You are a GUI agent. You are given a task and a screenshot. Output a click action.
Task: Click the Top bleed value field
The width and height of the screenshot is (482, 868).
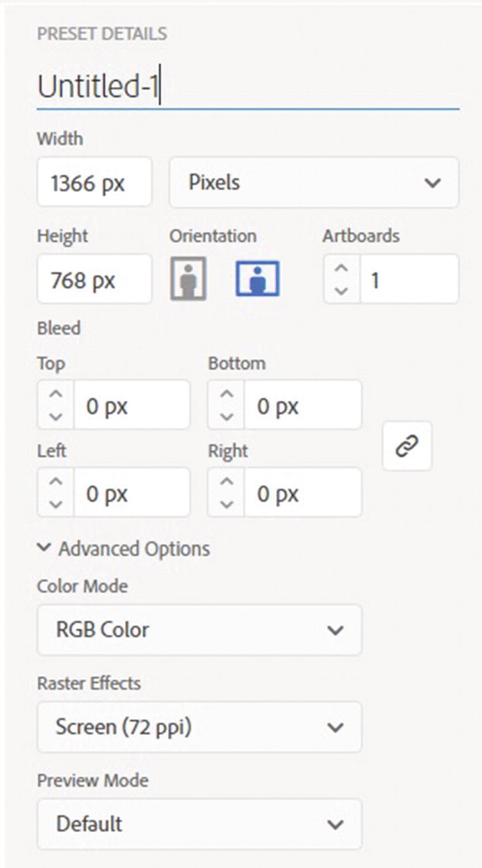click(130, 406)
